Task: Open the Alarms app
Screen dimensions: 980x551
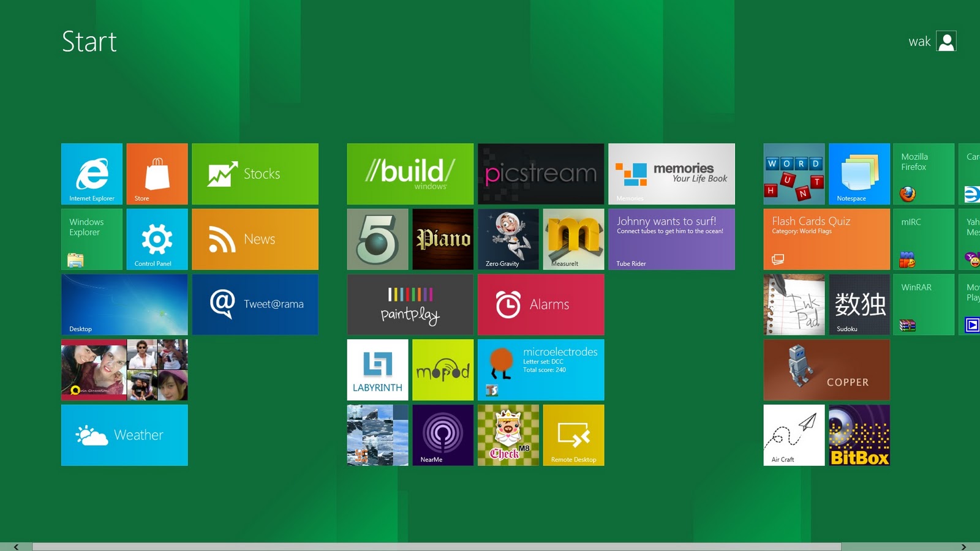Action: [x=541, y=304]
